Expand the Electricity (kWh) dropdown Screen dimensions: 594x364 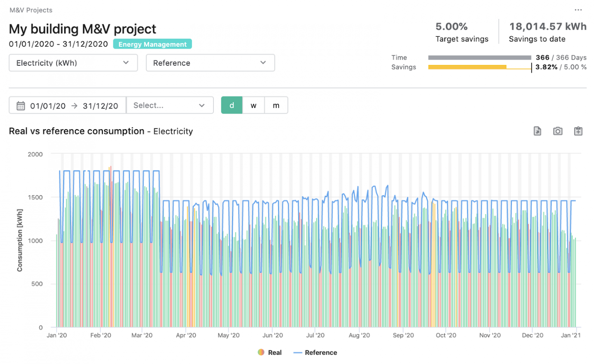73,63
